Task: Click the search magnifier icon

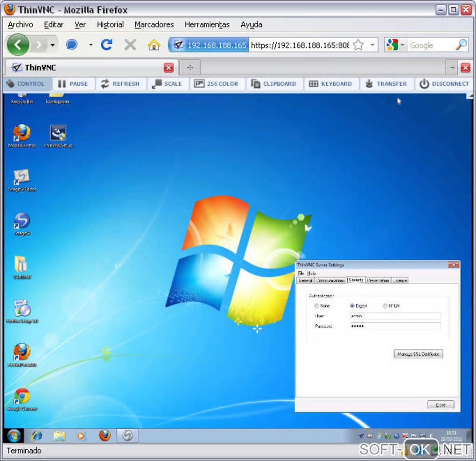Action: point(462,45)
